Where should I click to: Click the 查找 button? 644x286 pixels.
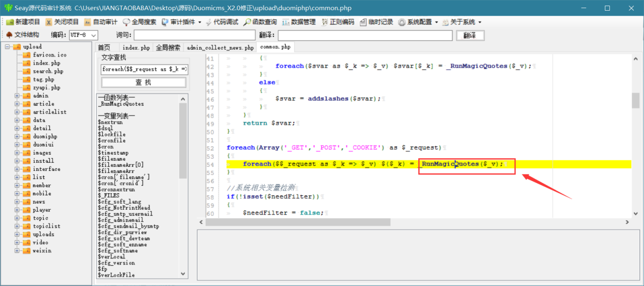click(143, 82)
